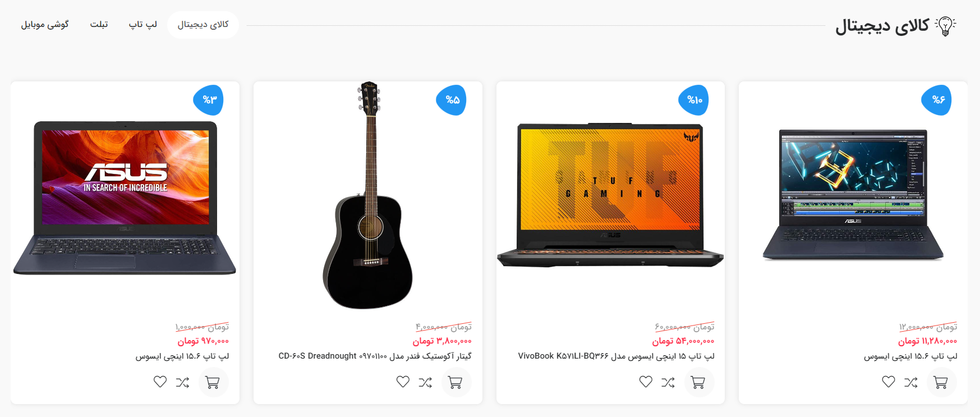Add the VivoBook K571LI laptop to cart
Viewport: 980px width, 417px height.
click(698, 382)
